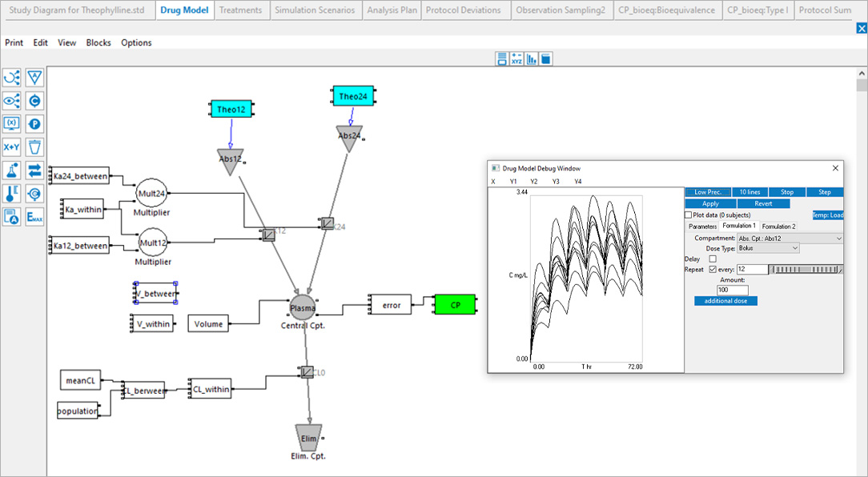
Task: Select the eye observation block tool icon
Action: point(12,101)
